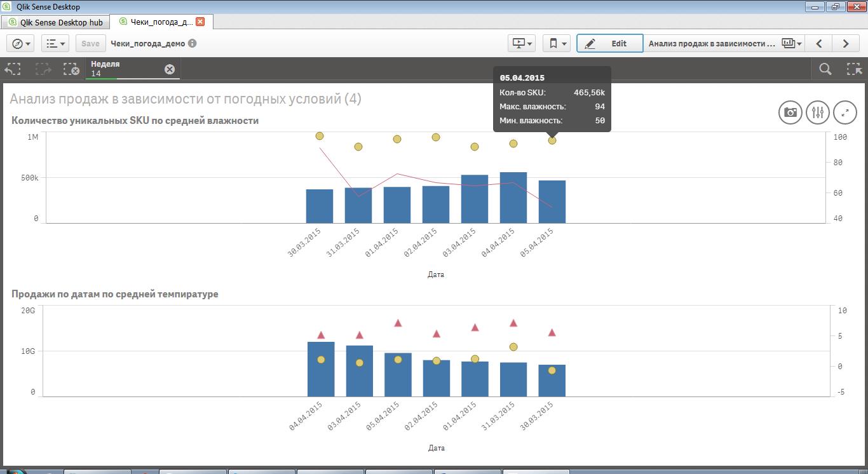Switch to Qlik Sense Desktop hub tab
Viewport: 868px width, 474px height.
[55, 22]
